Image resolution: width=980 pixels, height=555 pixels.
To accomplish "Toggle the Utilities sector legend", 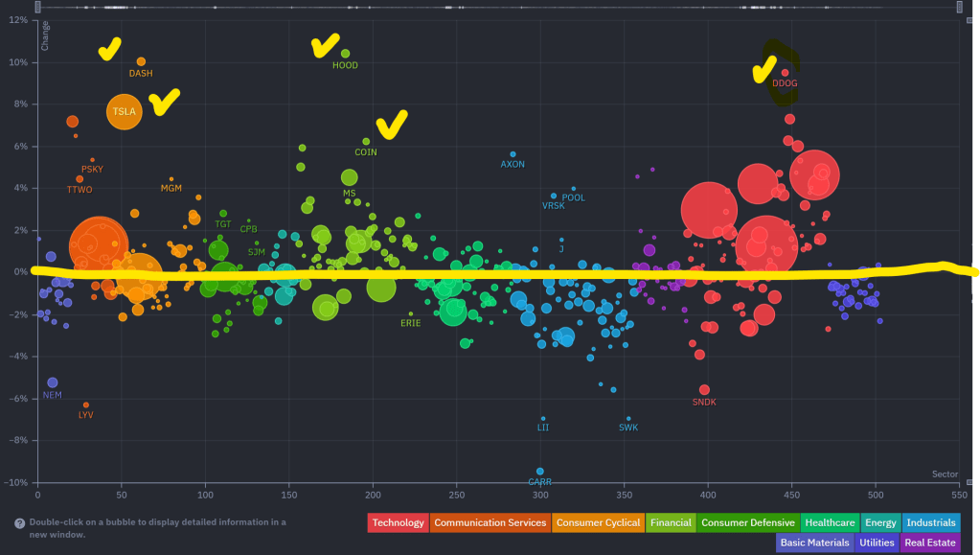I will tap(877, 543).
